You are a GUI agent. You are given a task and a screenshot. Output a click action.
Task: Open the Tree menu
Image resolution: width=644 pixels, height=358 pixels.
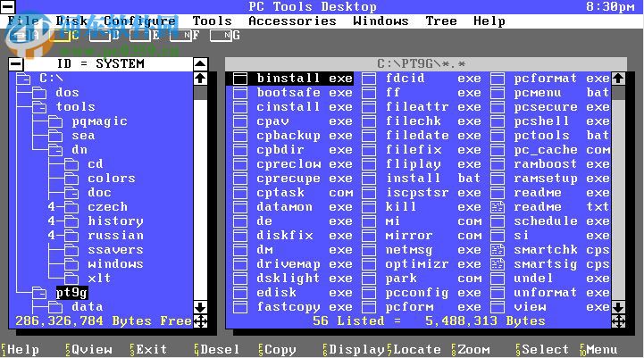(441, 21)
